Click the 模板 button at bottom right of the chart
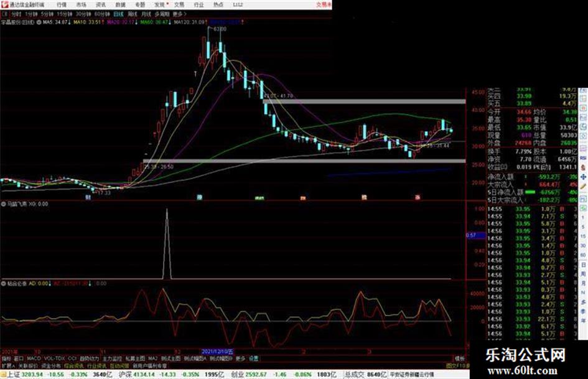The image size is (588, 379). (x=459, y=358)
